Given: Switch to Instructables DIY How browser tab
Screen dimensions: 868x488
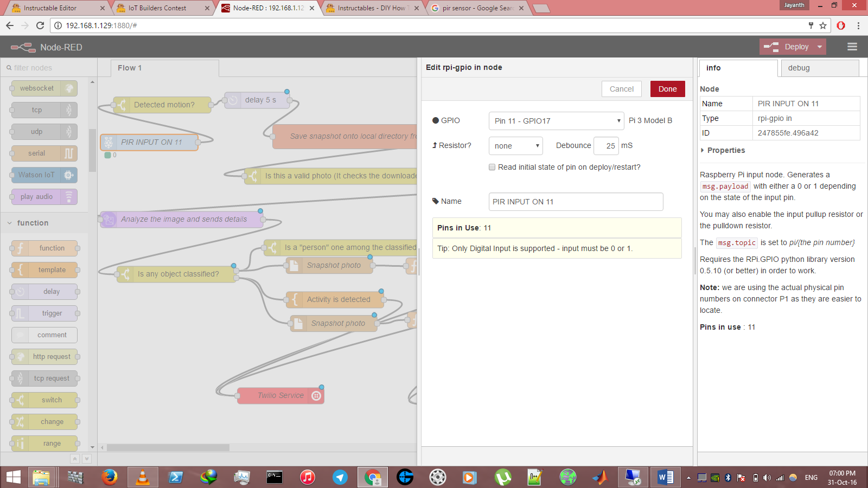Looking at the screenshot, I should point(372,8).
